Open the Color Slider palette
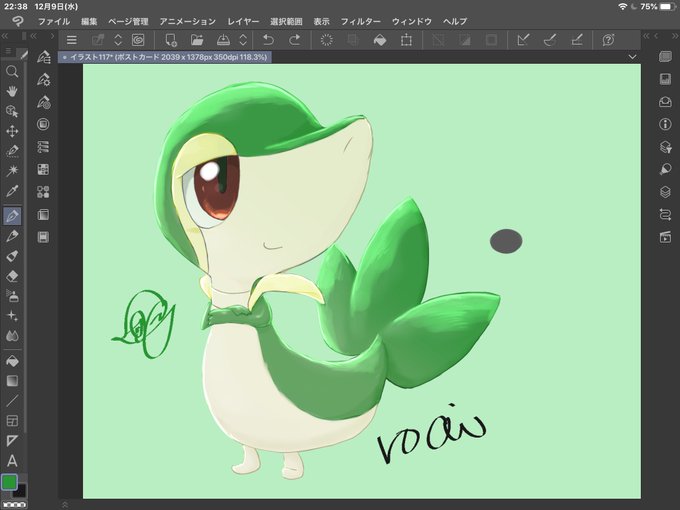Screen dimensions: 680x510 43,147
